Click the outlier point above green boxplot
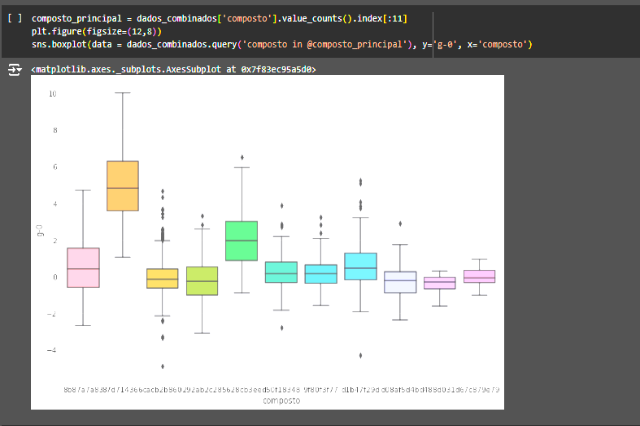The width and height of the screenshot is (640, 426). pos(241,157)
